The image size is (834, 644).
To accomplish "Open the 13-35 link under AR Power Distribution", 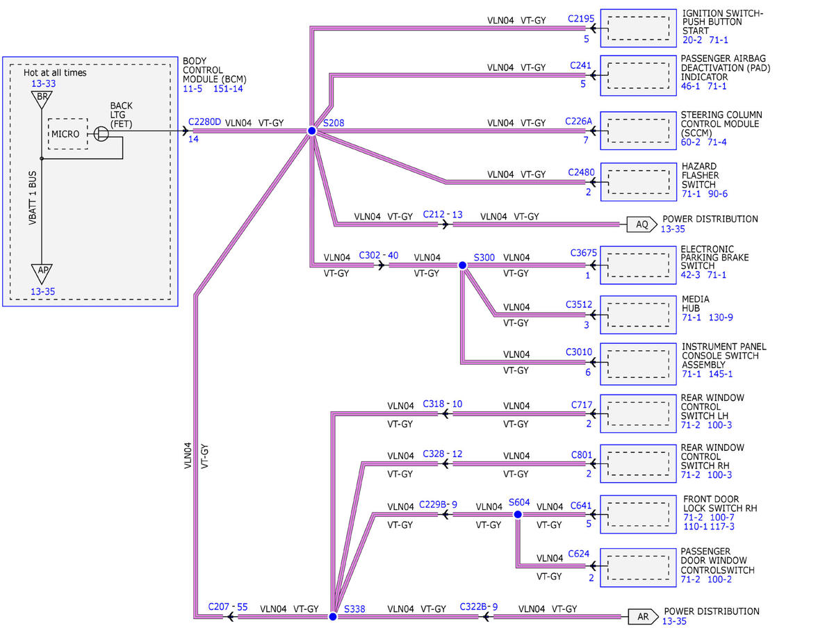I will (674, 621).
